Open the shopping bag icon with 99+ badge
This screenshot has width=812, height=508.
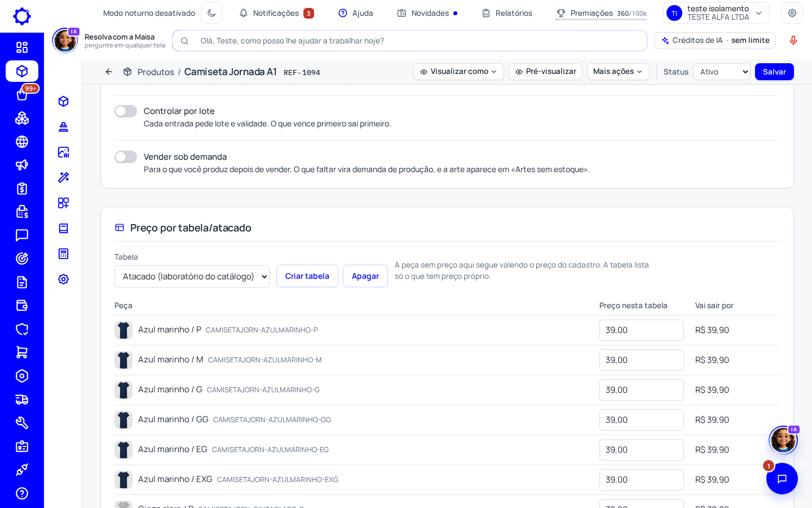[22, 94]
